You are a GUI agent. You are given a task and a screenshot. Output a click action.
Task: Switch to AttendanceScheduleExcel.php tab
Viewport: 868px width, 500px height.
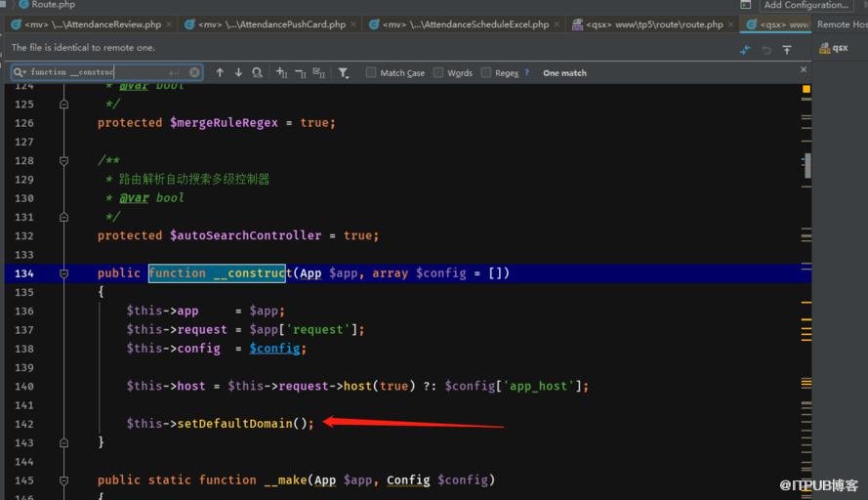466,24
